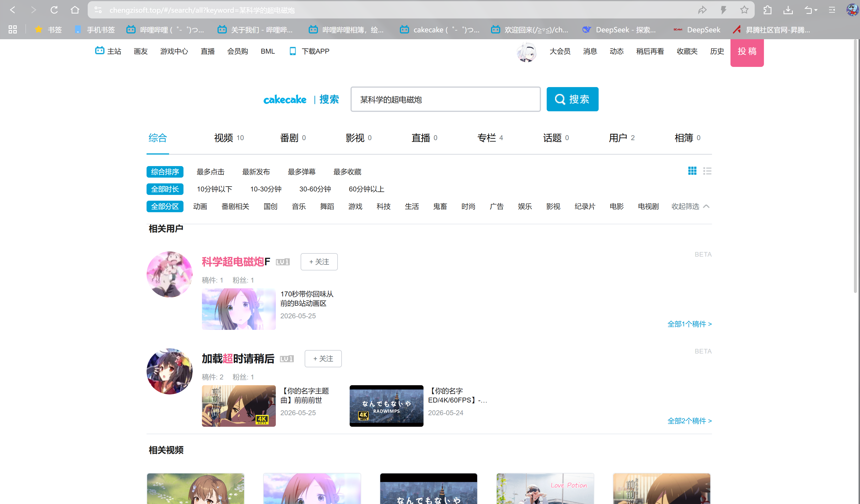860x504 pixels.
Task: Filter duration to 10-30分钟
Action: (265, 189)
